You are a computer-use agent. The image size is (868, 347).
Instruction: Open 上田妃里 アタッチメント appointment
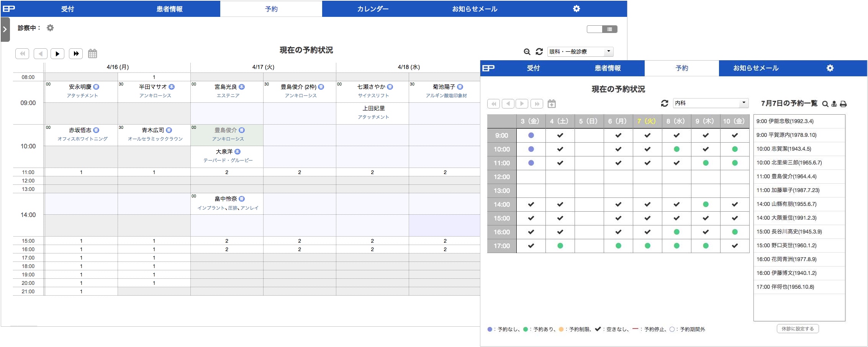tap(373, 113)
